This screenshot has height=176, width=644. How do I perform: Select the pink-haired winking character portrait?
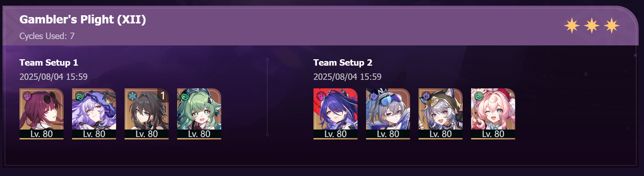(x=493, y=114)
